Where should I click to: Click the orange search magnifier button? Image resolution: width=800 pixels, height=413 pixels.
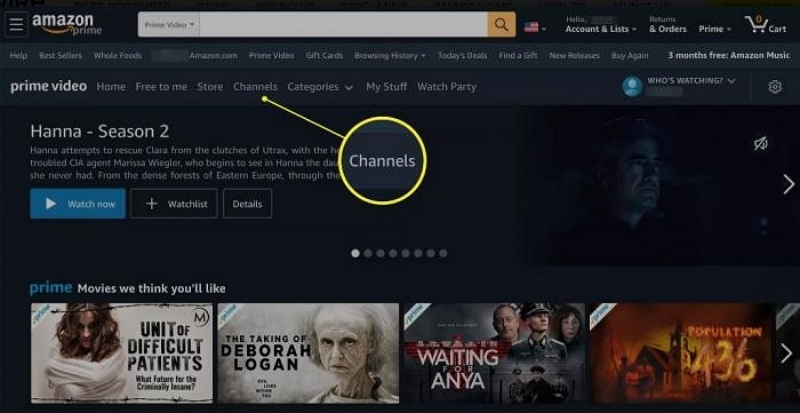pyautogui.click(x=502, y=25)
